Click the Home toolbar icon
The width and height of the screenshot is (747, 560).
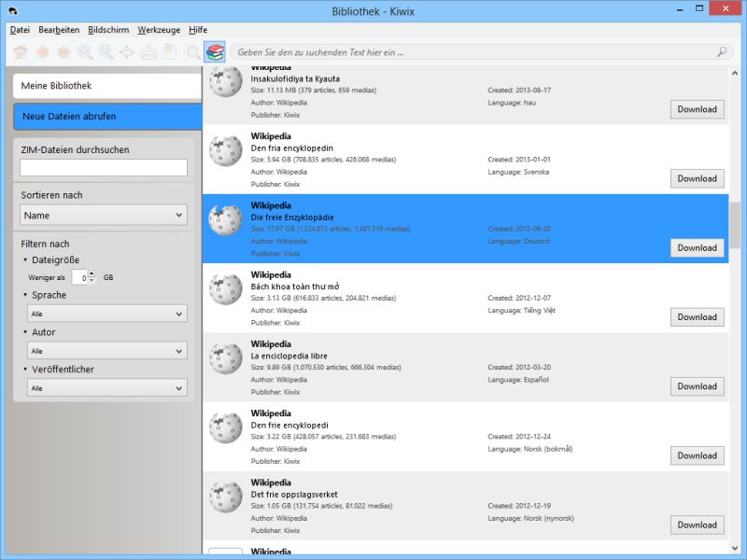pyautogui.click(x=21, y=52)
